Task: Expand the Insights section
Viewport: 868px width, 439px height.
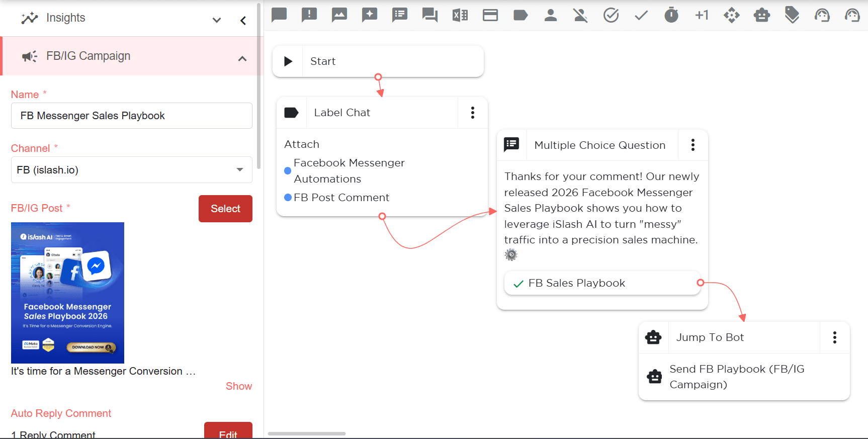Action: coord(217,20)
